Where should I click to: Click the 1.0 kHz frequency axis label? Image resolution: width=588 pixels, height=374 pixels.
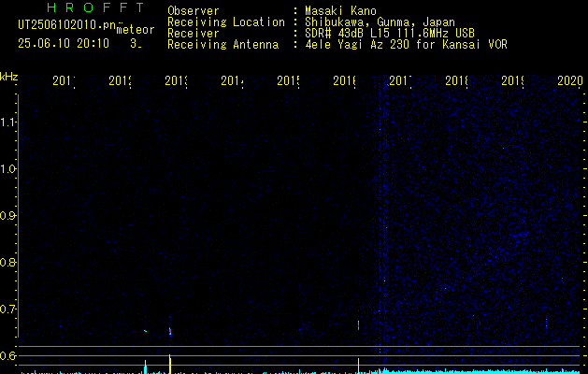[x=9, y=169]
